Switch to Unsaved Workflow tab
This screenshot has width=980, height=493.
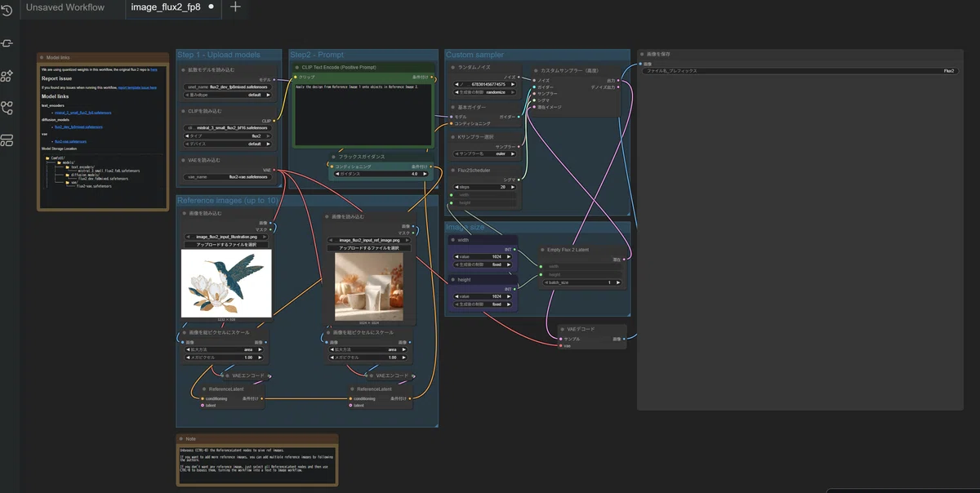coord(65,7)
